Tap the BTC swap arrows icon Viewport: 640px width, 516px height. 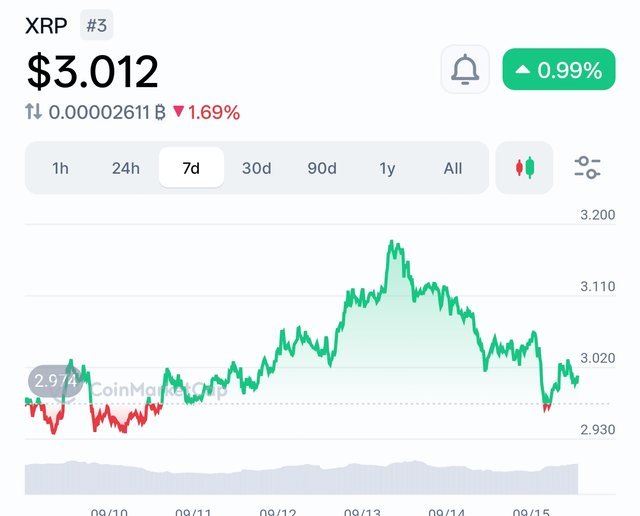pyautogui.click(x=34, y=112)
